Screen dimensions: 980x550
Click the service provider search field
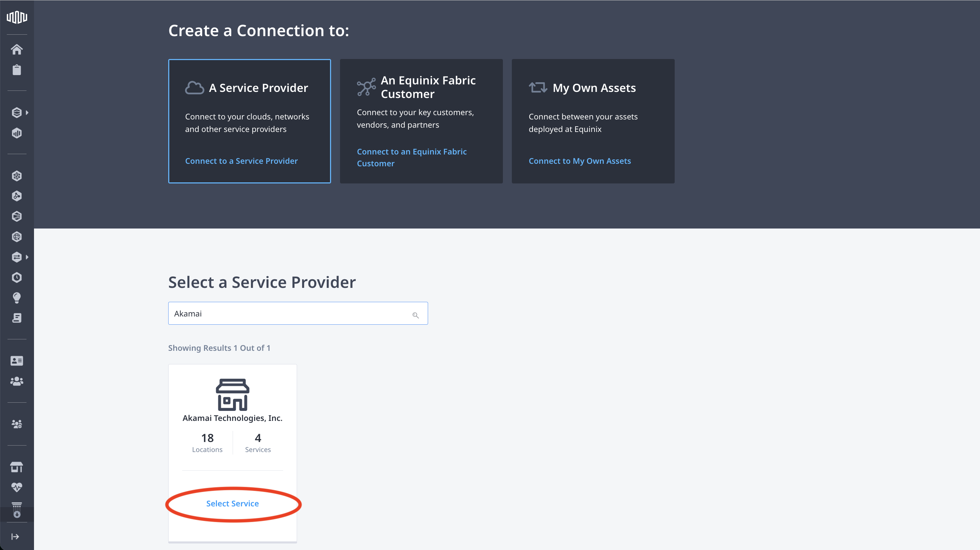(x=298, y=313)
